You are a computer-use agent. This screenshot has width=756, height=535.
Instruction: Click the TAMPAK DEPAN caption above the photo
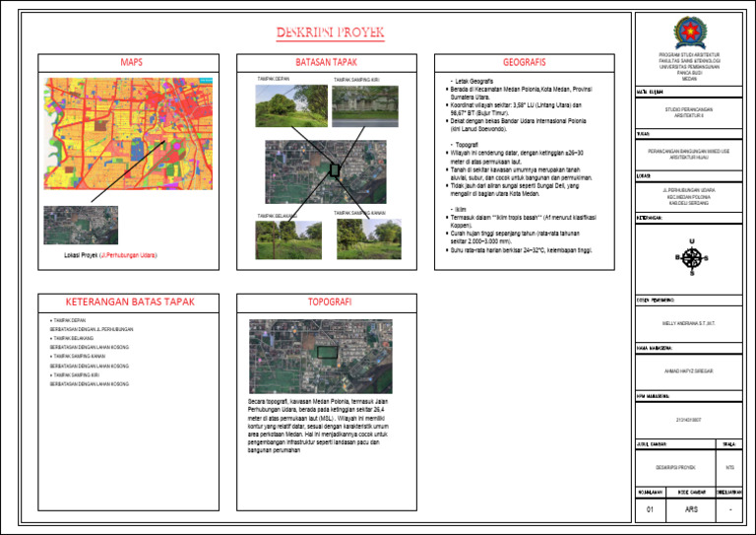(274, 79)
